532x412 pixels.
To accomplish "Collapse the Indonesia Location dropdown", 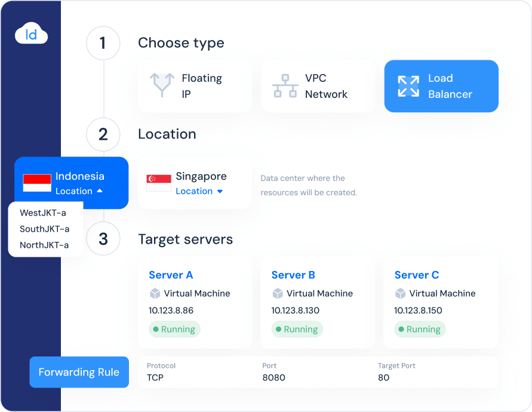I will (x=79, y=191).
